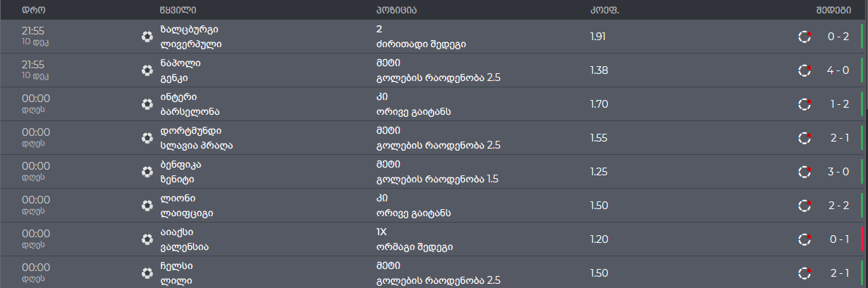868x288 pixels.
Task: Open the sport icon for დორტმუნდი–სლავია პრაღა
Action: (147, 138)
